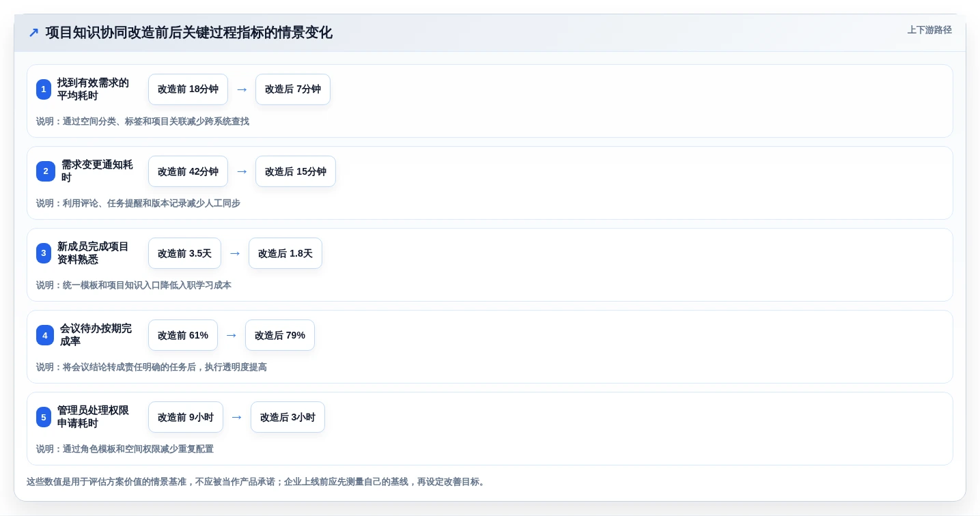Select the 管理员处理权限申请耗时 metric label
980x516 pixels.
pos(93,417)
